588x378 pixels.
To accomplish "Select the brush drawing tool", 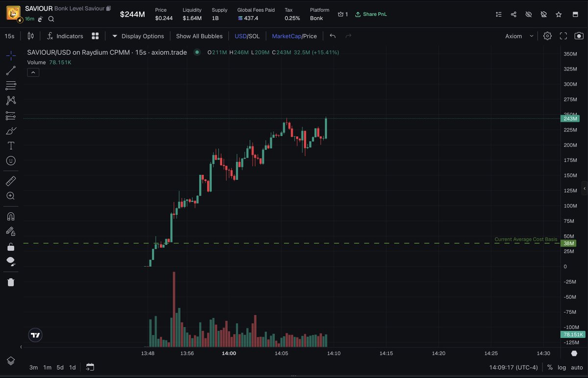I will [11, 131].
